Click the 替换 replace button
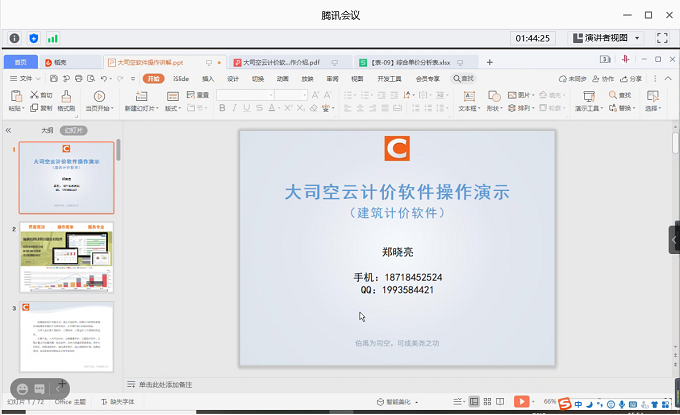Viewport: 680px width, 415px height. 622,108
